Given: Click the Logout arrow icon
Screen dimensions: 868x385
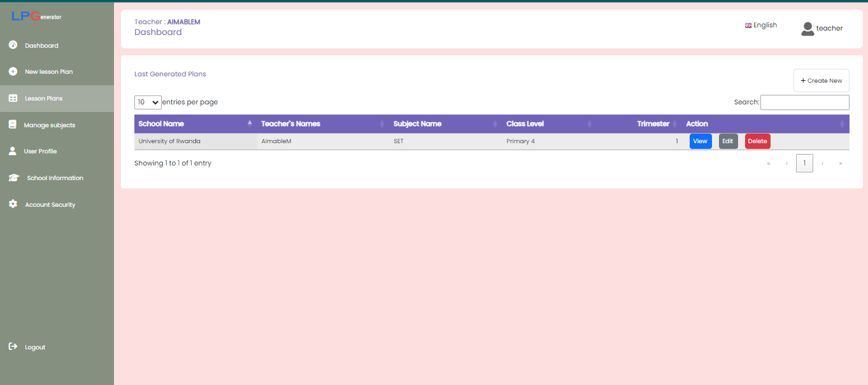Looking at the screenshot, I should [x=12, y=347].
